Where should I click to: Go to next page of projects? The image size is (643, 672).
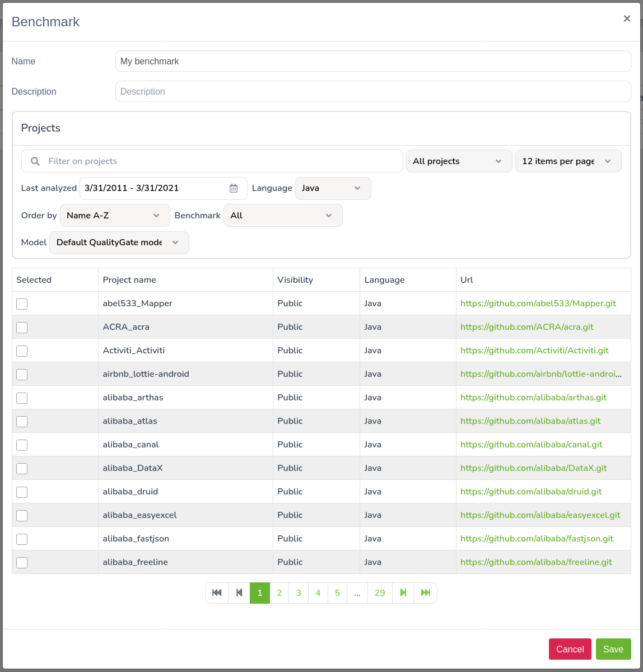point(403,593)
